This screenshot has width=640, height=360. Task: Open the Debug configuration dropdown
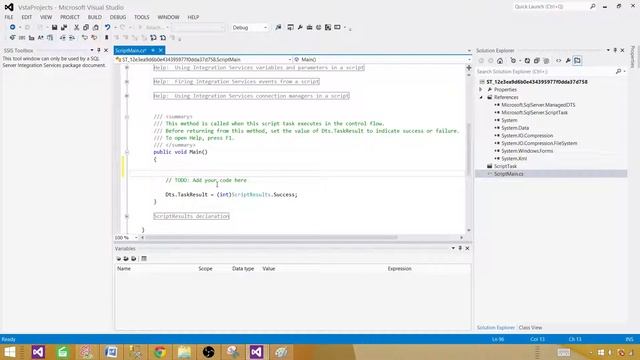(x=265, y=27)
